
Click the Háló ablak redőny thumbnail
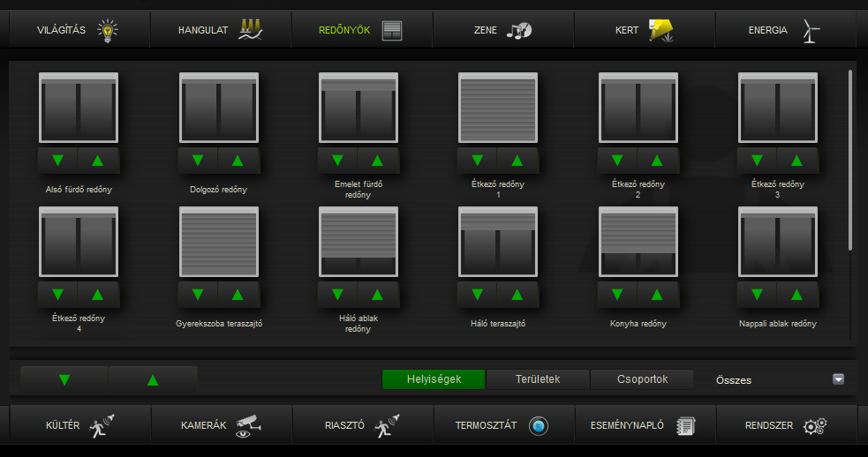[x=359, y=242]
